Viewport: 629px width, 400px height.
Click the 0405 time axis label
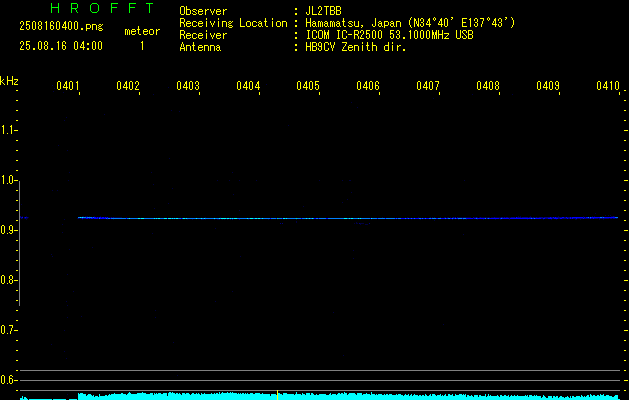coord(308,86)
